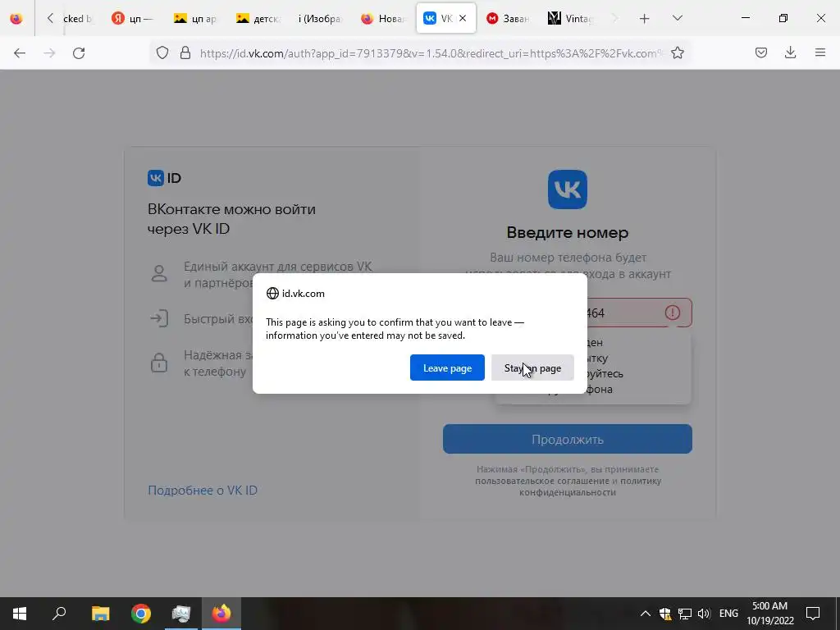Close the VK tab

(463, 18)
